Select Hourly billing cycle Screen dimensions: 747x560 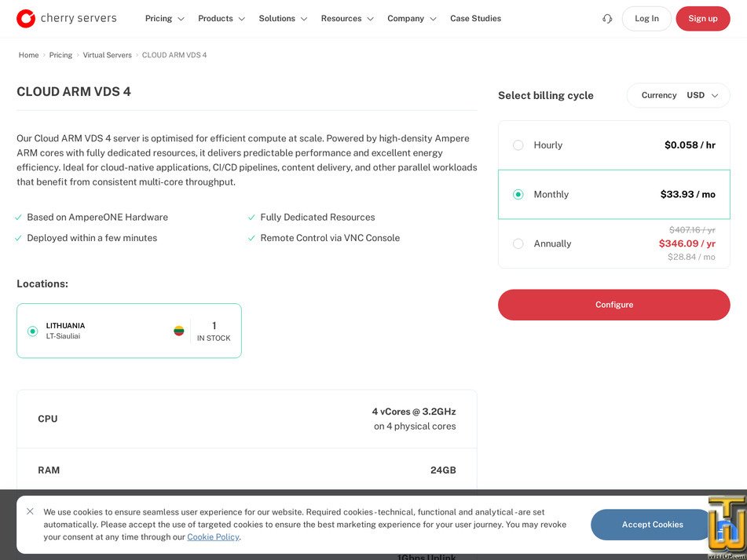[x=613, y=145]
